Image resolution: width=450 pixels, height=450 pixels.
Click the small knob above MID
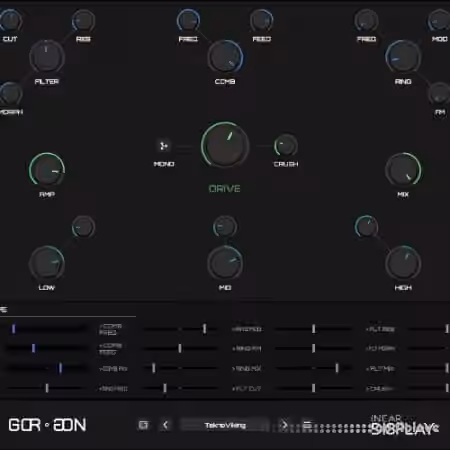(225, 227)
